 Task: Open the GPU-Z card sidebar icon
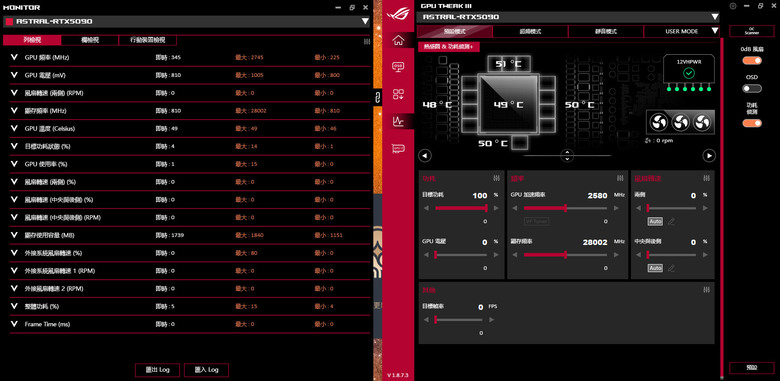[x=398, y=148]
